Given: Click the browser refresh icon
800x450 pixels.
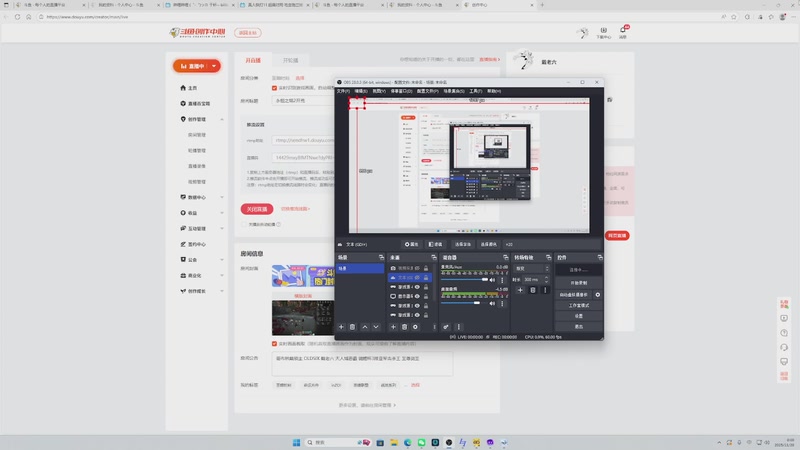Looking at the screenshot, I should click(x=17, y=17).
